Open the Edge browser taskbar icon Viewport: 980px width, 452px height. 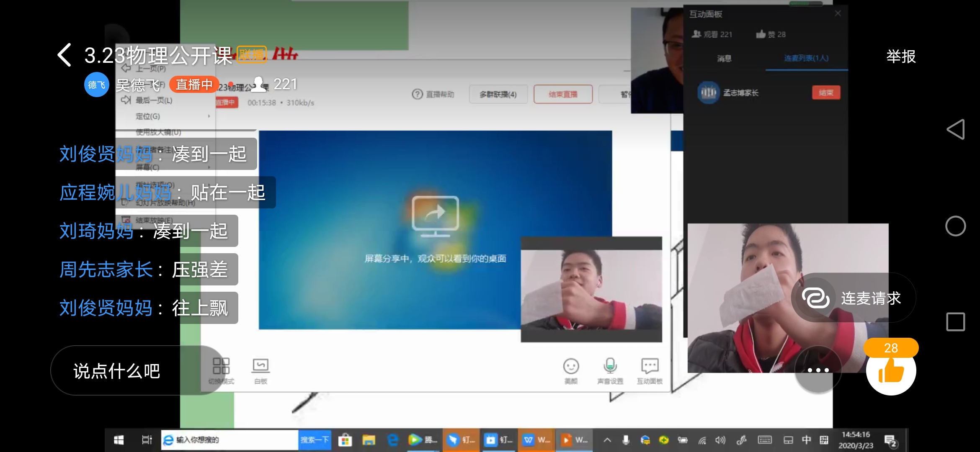click(393, 440)
